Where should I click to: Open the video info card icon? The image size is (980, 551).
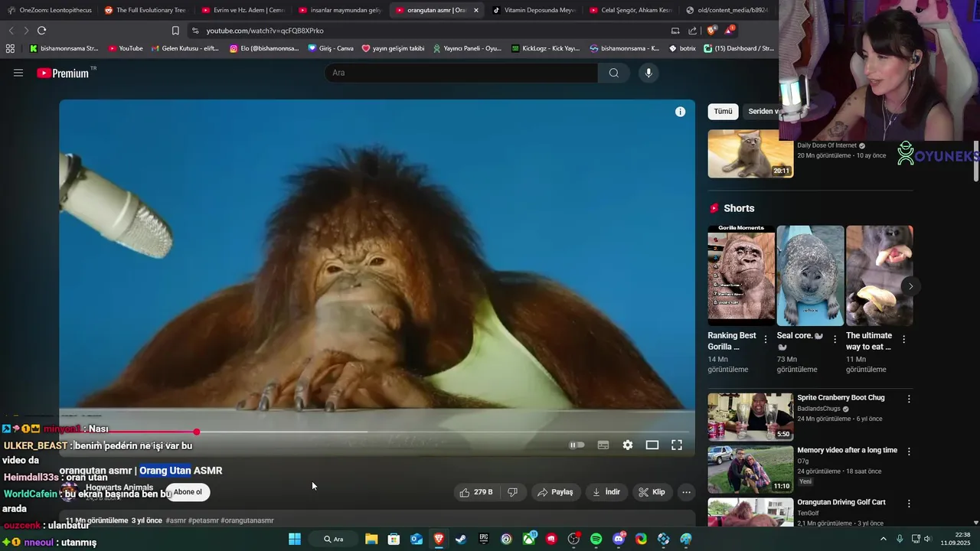(680, 112)
